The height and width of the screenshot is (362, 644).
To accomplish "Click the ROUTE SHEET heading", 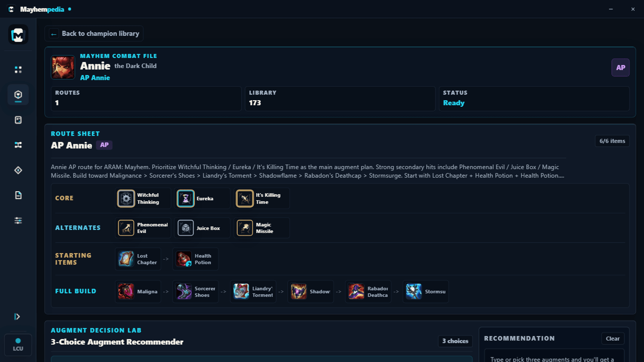I will 76,134.
